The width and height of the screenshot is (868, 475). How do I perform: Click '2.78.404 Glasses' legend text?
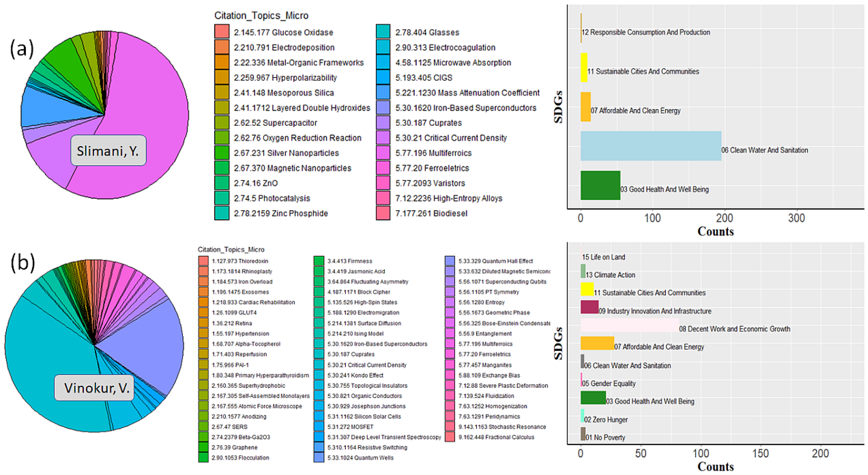point(427,32)
